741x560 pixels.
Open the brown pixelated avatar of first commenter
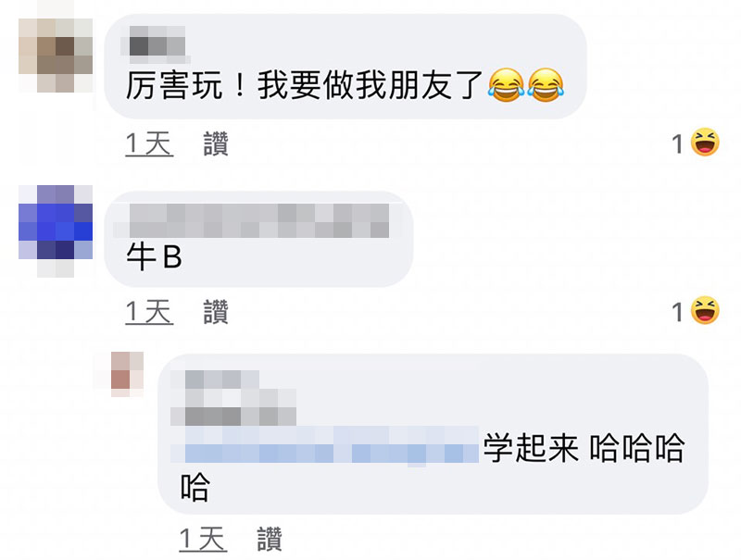[56, 55]
